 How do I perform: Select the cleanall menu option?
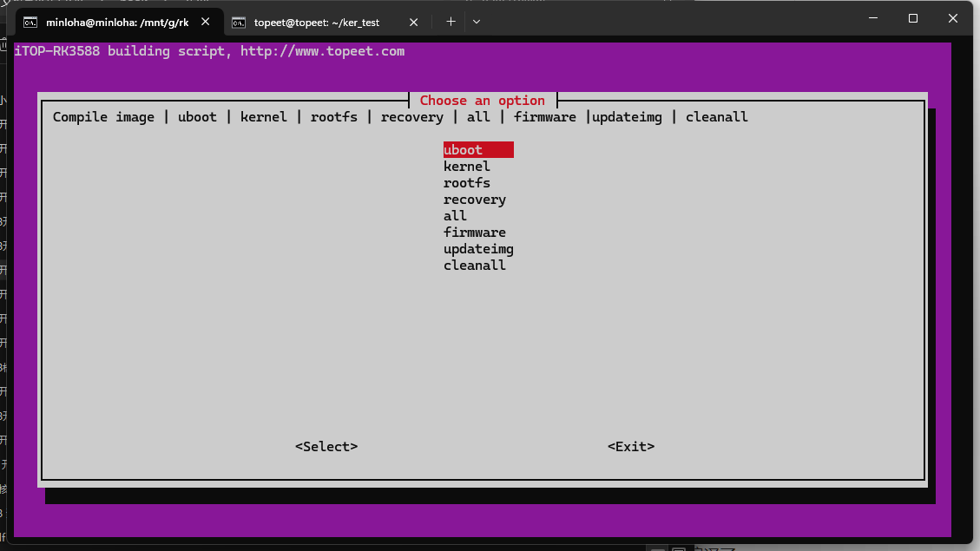pyautogui.click(x=474, y=266)
